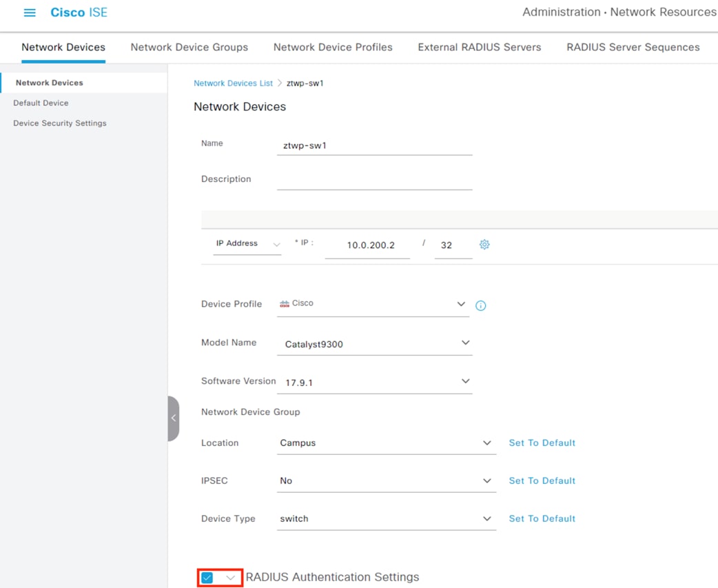The height and width of the screenshot is (588, 718).
Task: Select Default Device in sidebar
Action: point(41,103)
